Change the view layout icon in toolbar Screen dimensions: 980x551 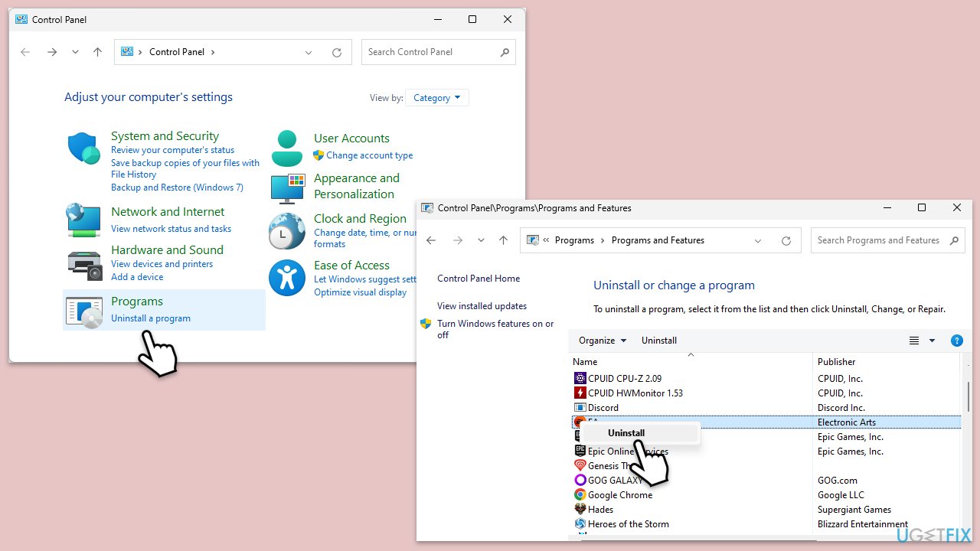(x=913, y=341)
